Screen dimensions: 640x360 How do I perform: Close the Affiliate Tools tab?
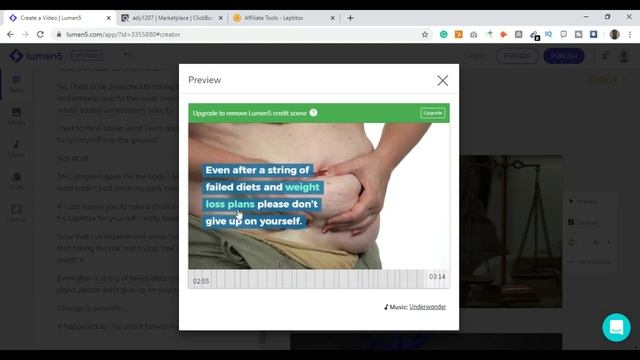332,18
